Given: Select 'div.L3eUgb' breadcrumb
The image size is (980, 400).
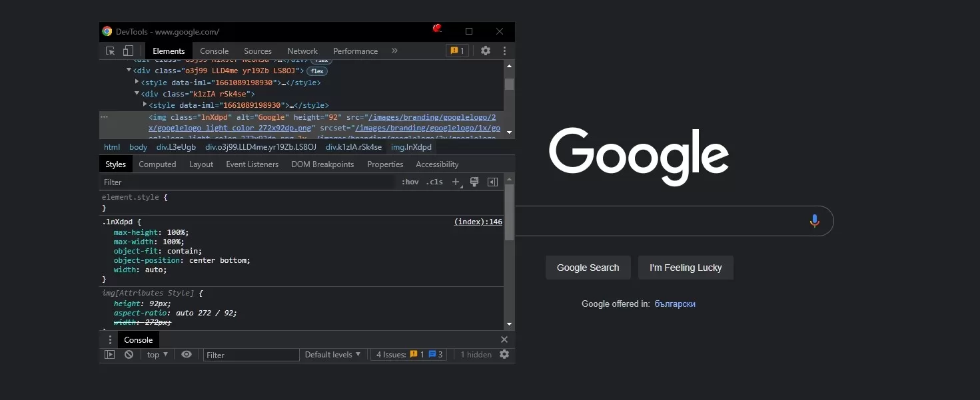Looking at the screenshot, I should [x=176, y=147].
